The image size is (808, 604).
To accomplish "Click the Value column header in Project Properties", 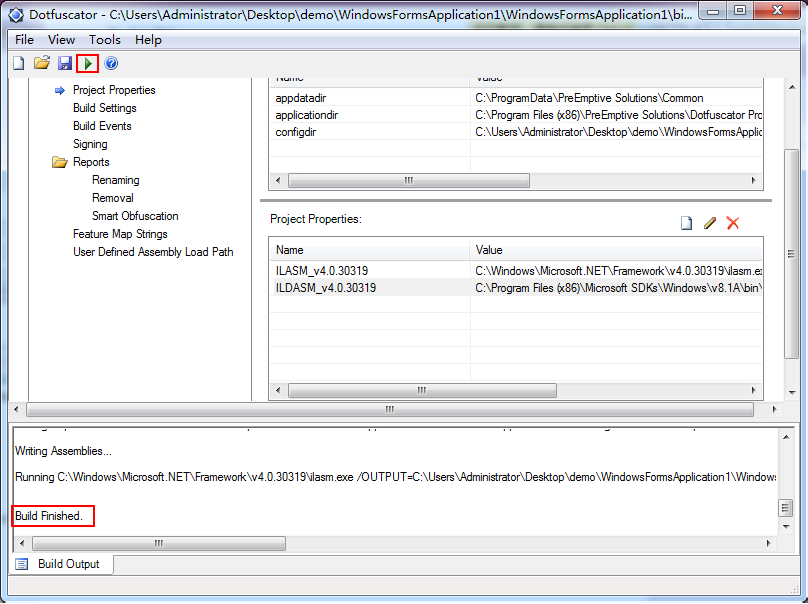I will (616, 250).
